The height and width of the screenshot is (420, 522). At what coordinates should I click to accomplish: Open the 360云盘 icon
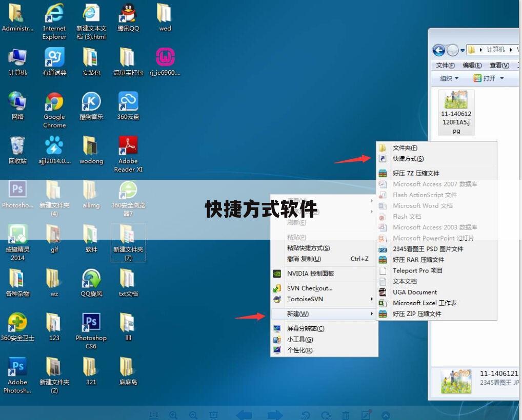[128, 106]
